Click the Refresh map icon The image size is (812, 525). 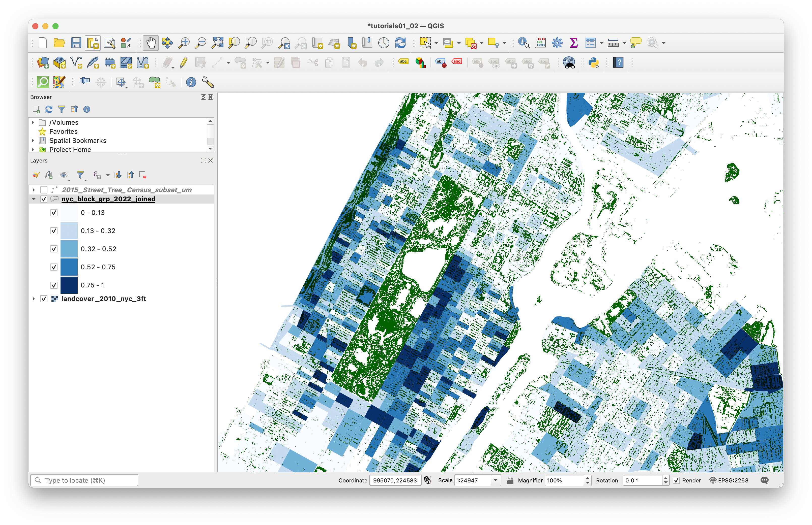click(400, 43)
